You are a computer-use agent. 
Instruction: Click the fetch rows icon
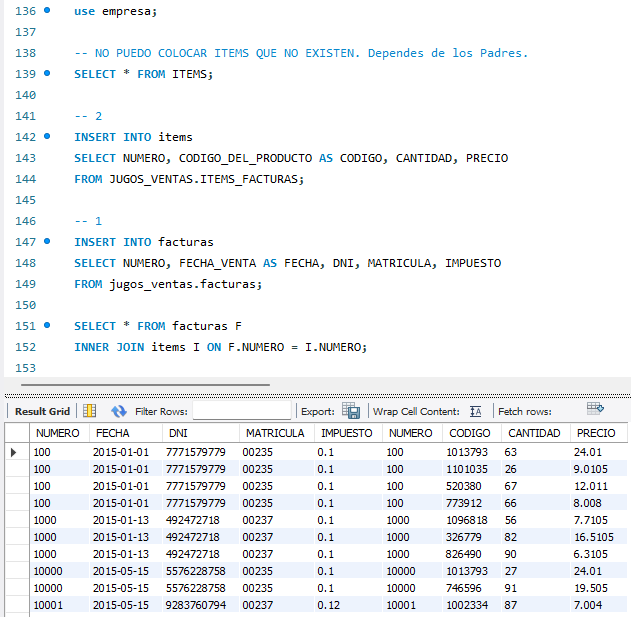click(596, 409)
